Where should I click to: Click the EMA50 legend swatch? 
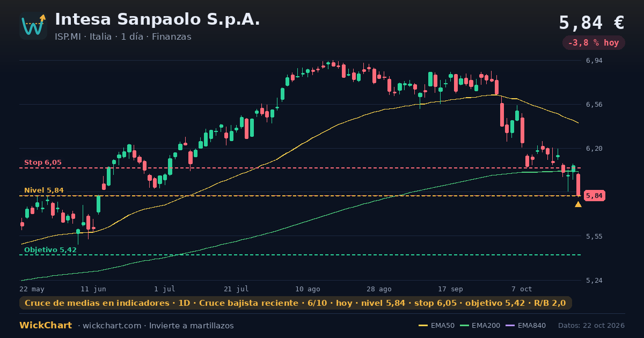coord(423,326)
